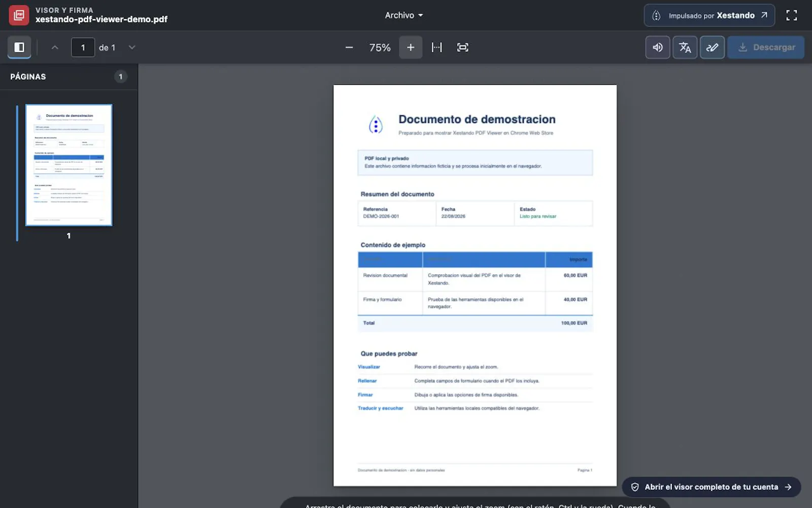Click the Firmar label in document
The image size is (812, 508).
coord(365,395)
